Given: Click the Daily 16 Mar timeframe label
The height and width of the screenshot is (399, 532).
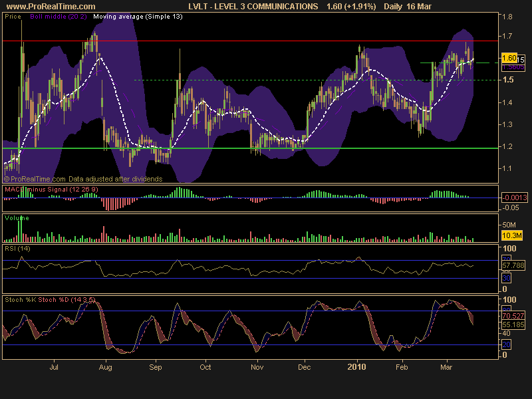Looking at the screenshot, I should pyautogui.click(x=408, y=7).
